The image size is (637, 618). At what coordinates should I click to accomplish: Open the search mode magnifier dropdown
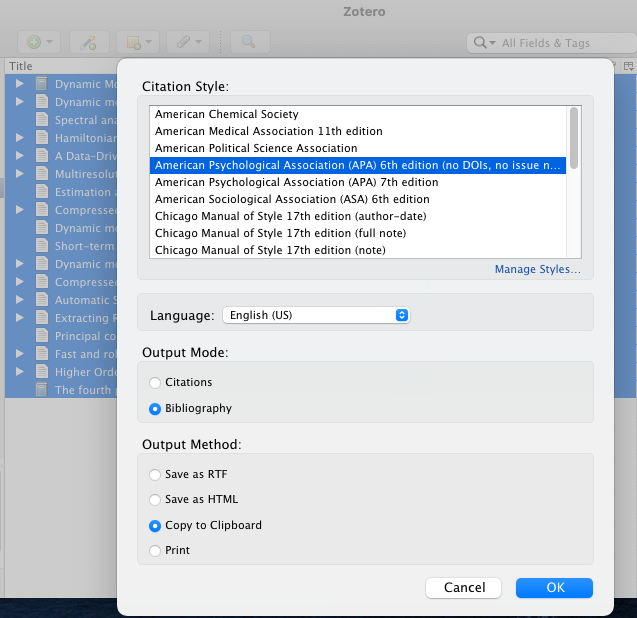pyautogui.click(x=485, y=43)
